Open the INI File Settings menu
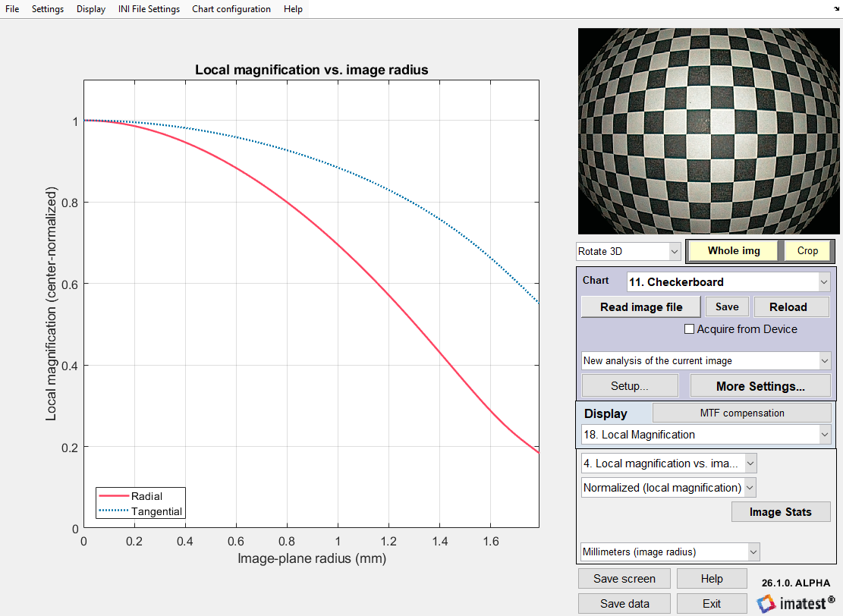Image resolution: width=843 pixels, height=616 pixels. tap(149, 9)
